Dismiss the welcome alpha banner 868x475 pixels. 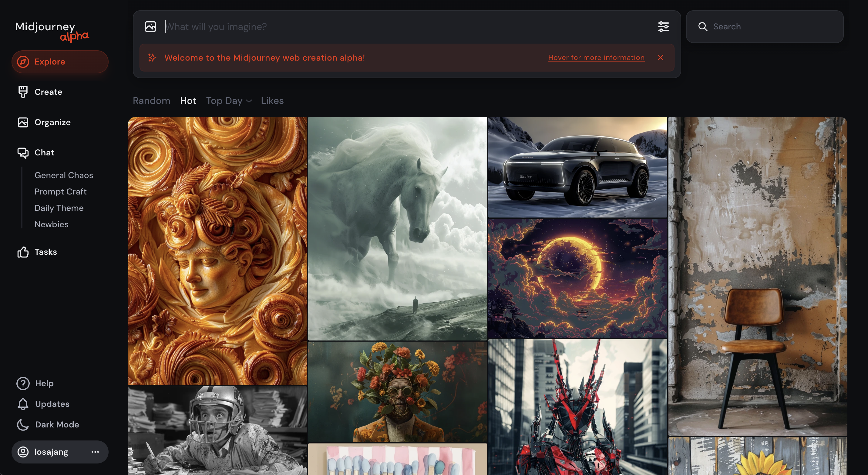[x=660, y=58]
